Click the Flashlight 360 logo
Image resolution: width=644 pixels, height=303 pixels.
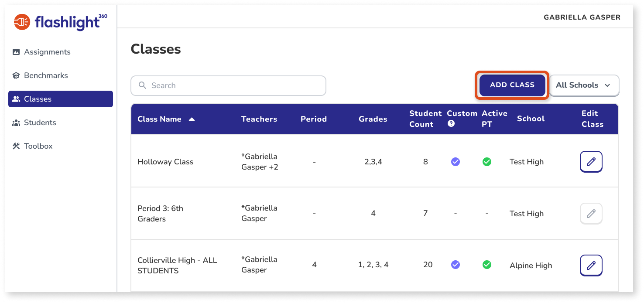(x=61, y=22)
